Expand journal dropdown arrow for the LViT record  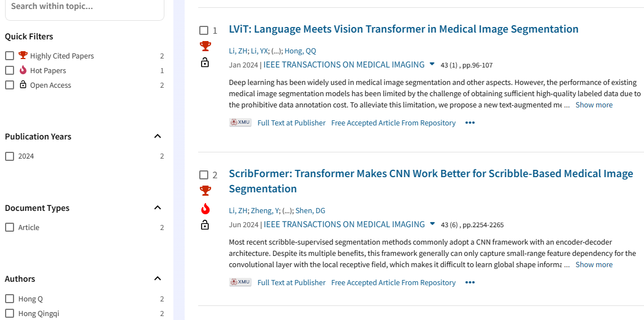tap(432, 64)
